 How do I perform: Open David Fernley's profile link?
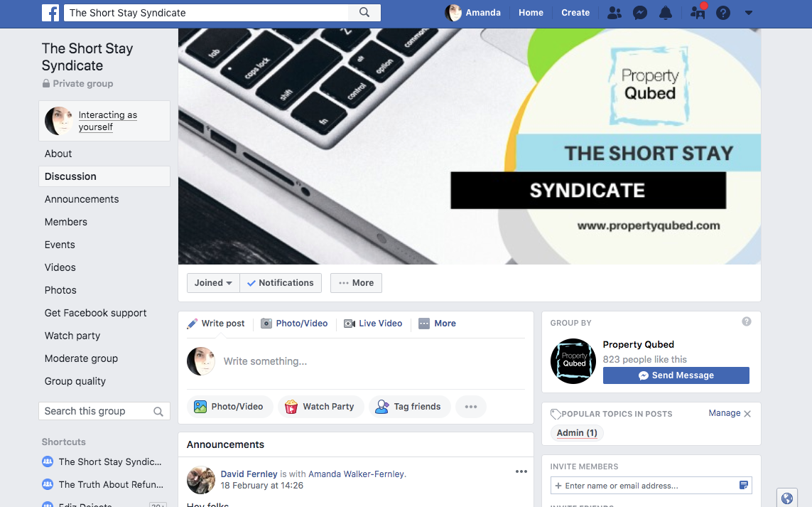(x=249, y=474)
